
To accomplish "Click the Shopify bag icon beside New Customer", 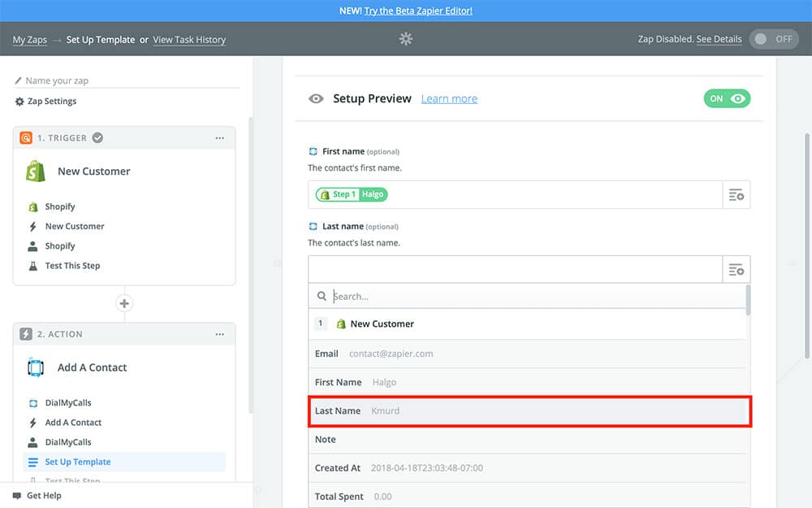I will click(x=35, y=172).
